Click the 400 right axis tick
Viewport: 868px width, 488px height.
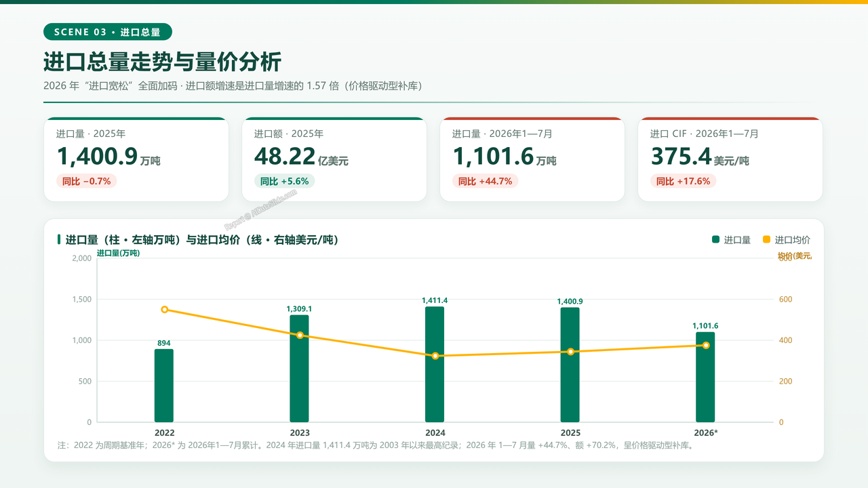pyautogui.click(x=785, y=340)
